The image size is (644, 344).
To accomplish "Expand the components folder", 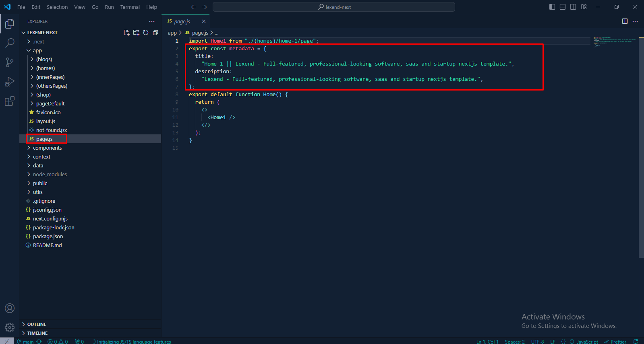I will (x=90, y=148).
